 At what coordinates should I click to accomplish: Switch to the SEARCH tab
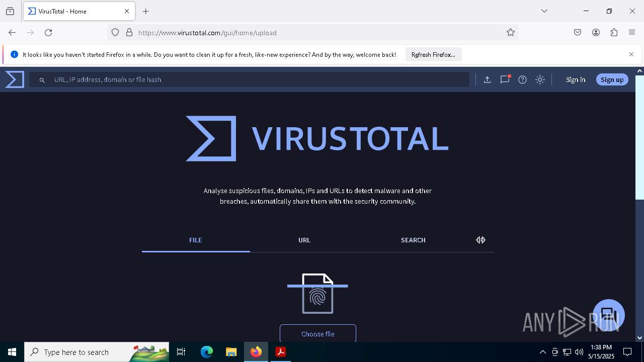coord(413,240)
